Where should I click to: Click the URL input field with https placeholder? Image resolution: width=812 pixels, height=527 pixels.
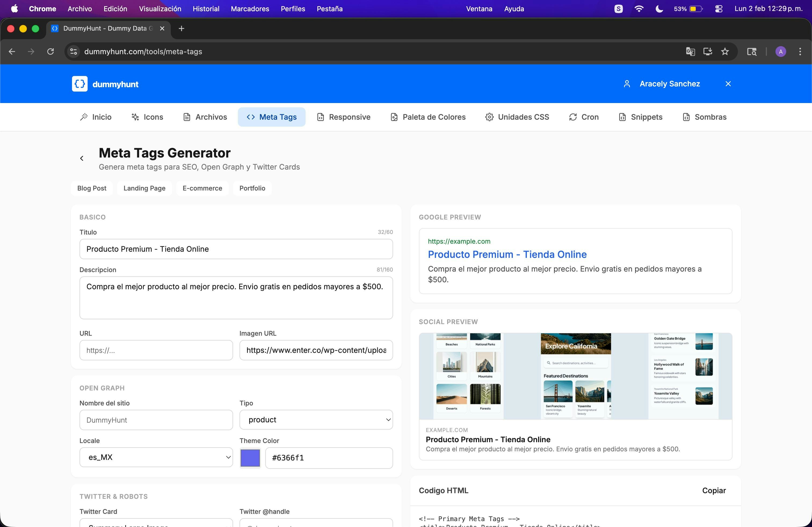156,350
